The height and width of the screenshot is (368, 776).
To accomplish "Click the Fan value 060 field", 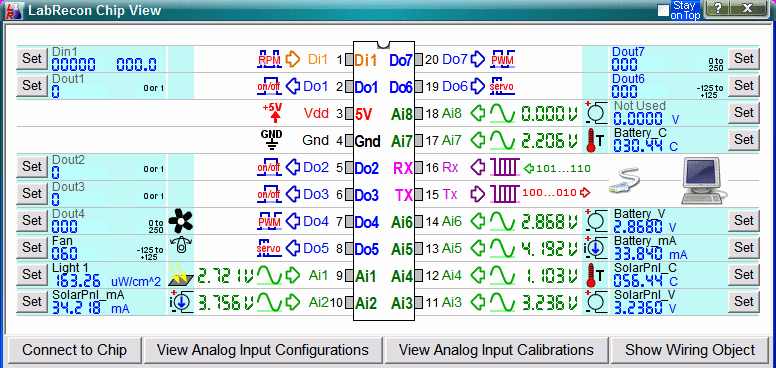I will pos(64,253).
